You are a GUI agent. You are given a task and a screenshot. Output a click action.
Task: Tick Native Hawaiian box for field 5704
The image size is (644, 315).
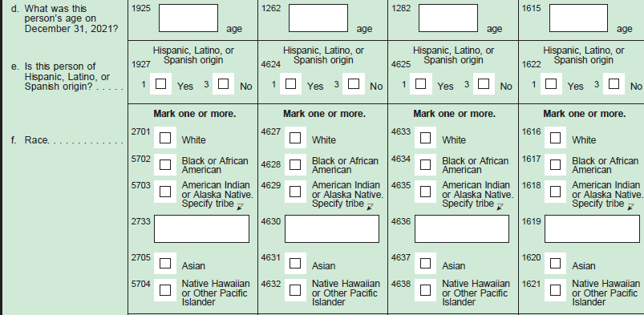point(165,290)
